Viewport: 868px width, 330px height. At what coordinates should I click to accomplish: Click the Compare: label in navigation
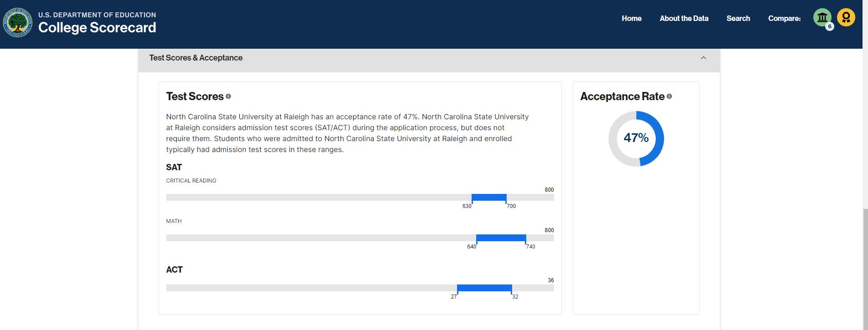point(784,18)
